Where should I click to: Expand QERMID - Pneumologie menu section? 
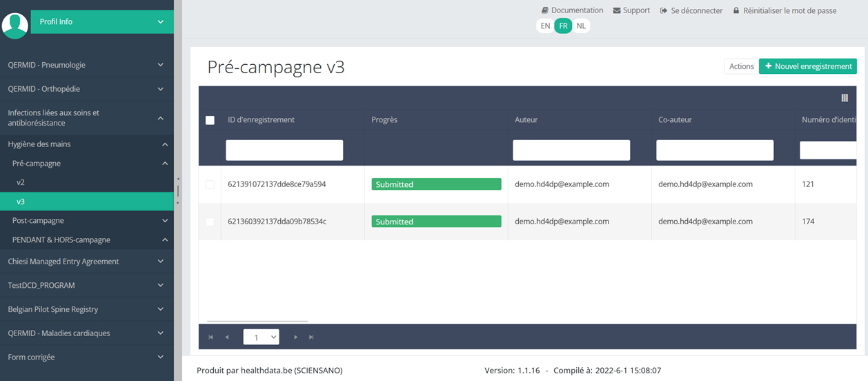point(86,65)
